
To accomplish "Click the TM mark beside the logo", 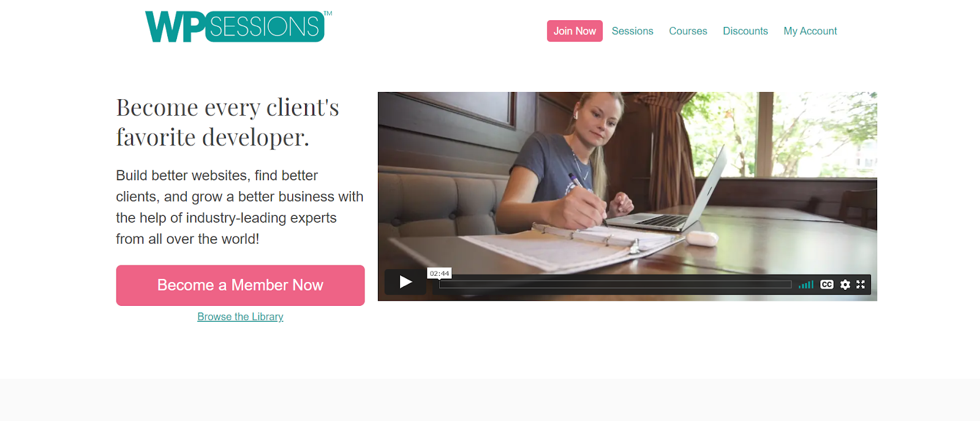I will tap(328, 13).
